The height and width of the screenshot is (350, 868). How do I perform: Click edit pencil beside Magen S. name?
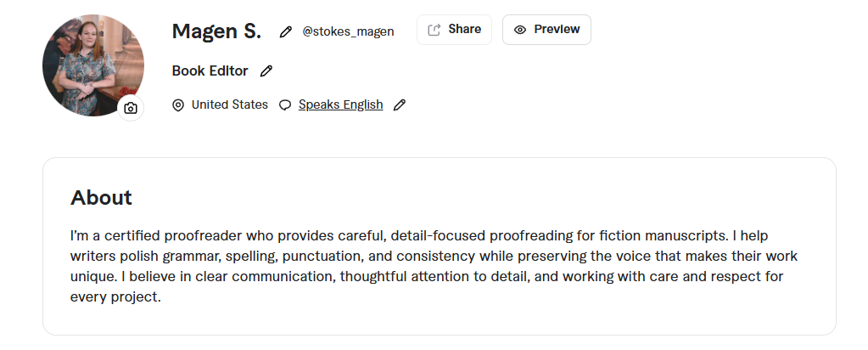(x=286, y=31)
